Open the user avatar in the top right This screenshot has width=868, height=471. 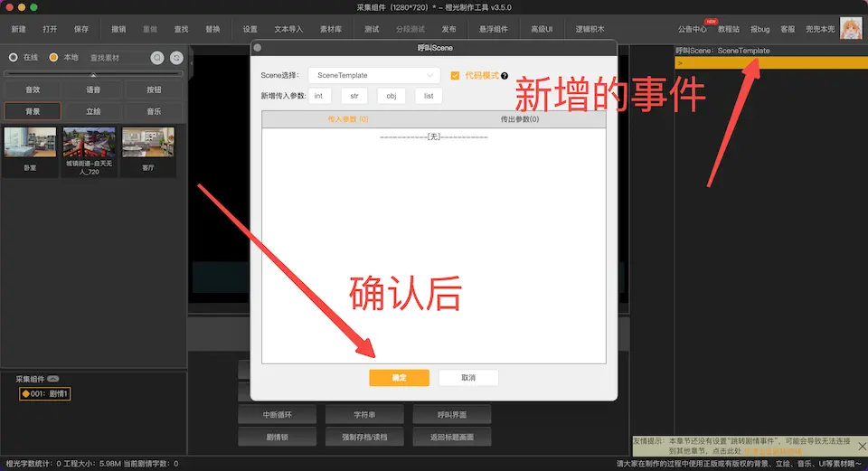pos(851,28)
